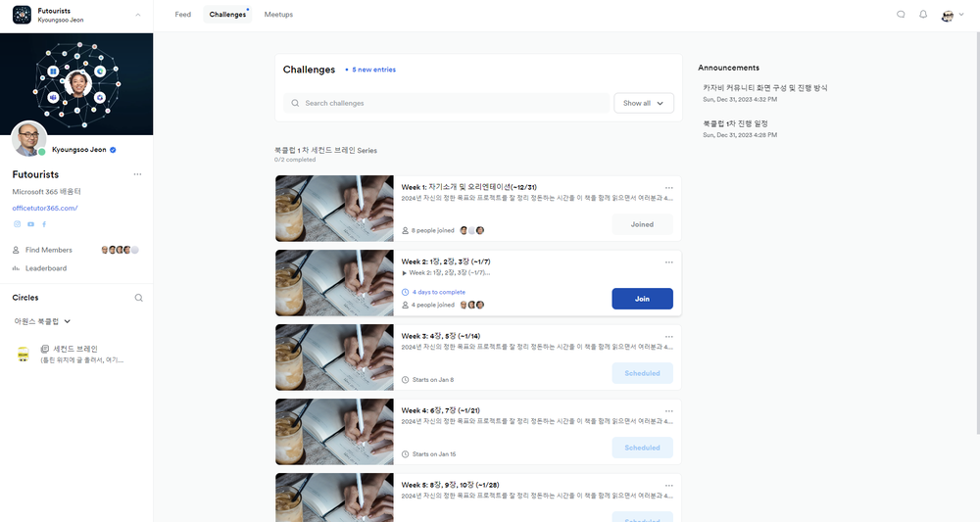Switch to the Meetups tab
Screen dimensions: 980x522
[278, 15]
